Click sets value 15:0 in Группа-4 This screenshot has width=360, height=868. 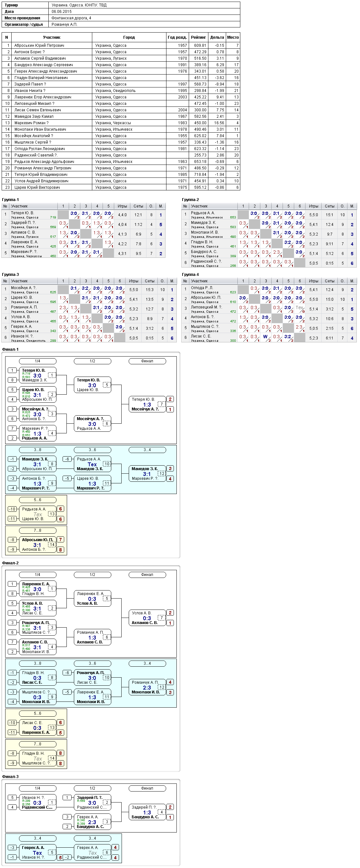point(329,299)
